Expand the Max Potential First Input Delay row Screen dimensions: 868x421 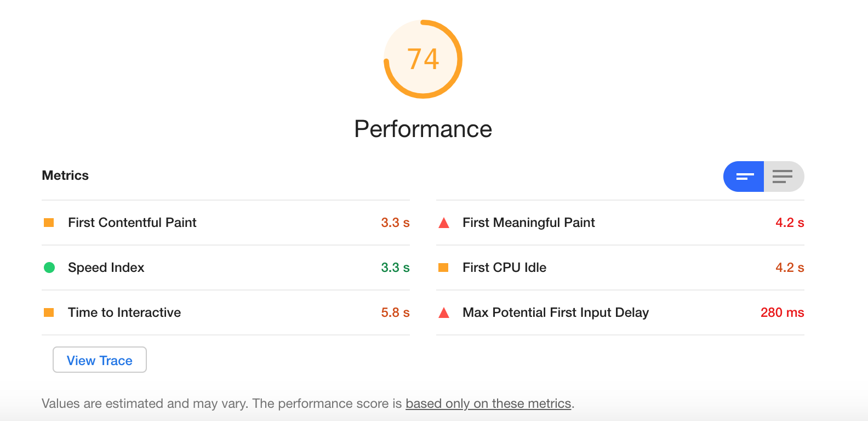point(555,312)
